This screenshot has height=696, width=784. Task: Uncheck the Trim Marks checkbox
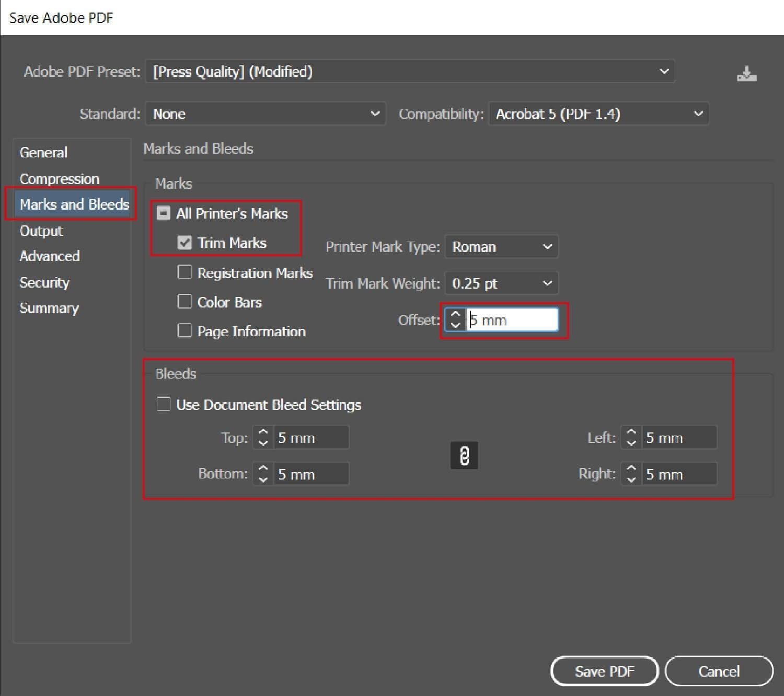point(185,243)
